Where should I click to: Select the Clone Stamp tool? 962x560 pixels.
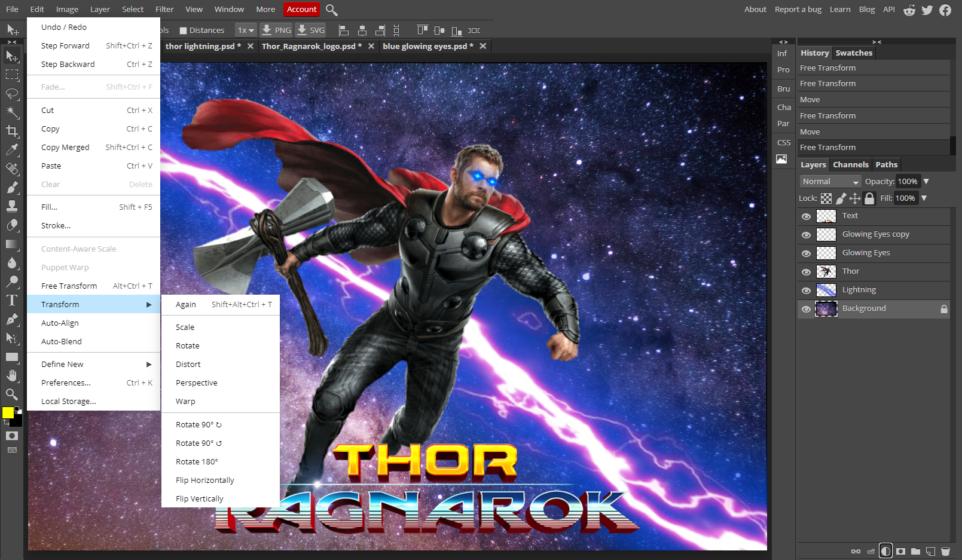pyautogui.click(x=12, y=206)
